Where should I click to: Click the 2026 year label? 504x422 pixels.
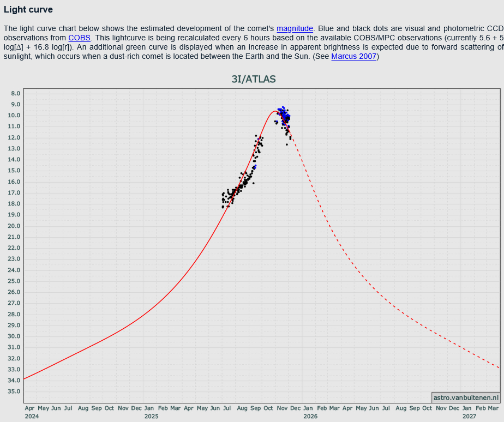click(x=310, y=417)
